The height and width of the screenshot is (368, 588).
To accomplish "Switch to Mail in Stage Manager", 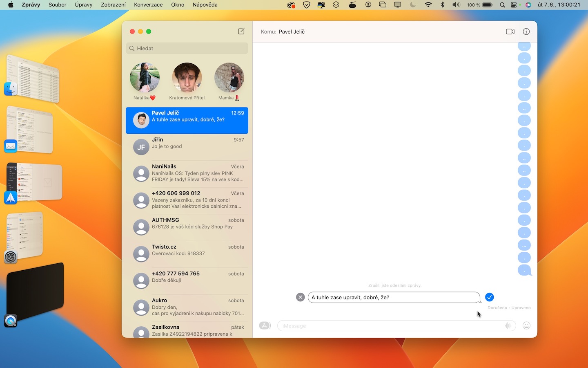I will coord(29,130).
